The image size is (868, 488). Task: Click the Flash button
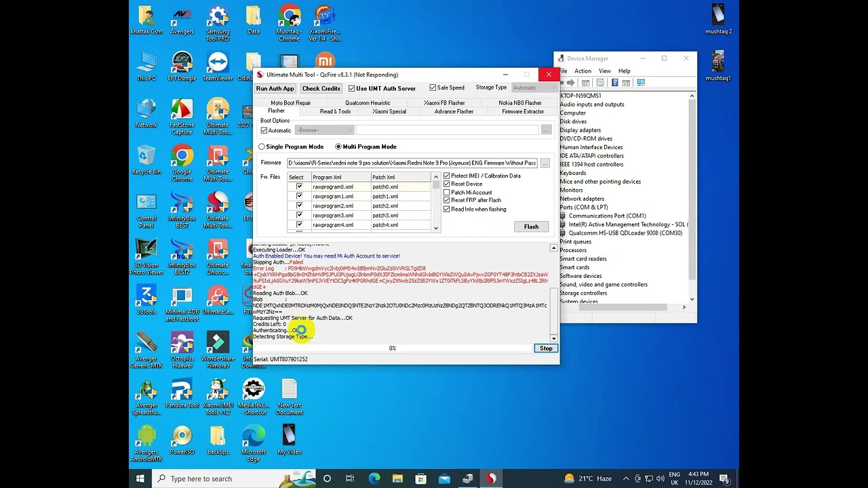pyautogui.click(x=531, y=226)
